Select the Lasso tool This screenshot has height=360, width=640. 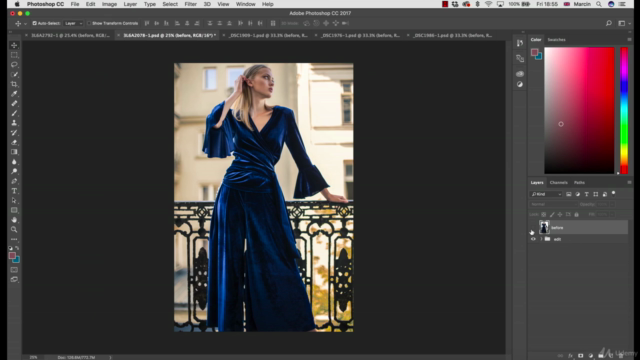[x=14, y=64]
